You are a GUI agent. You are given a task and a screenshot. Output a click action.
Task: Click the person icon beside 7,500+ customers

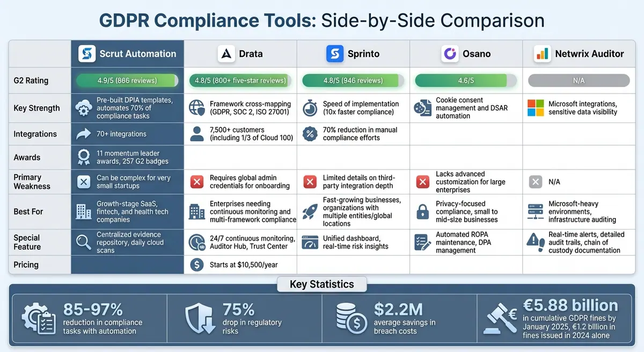197,134
